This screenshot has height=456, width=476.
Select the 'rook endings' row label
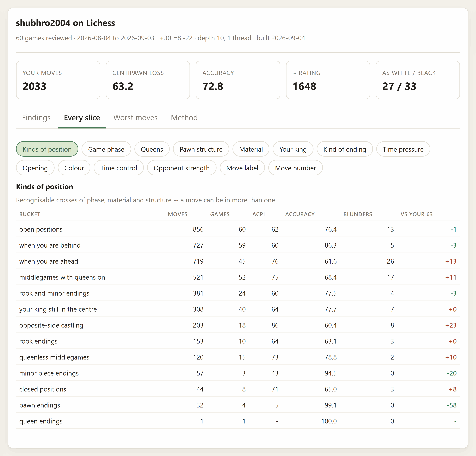point(38,341)
